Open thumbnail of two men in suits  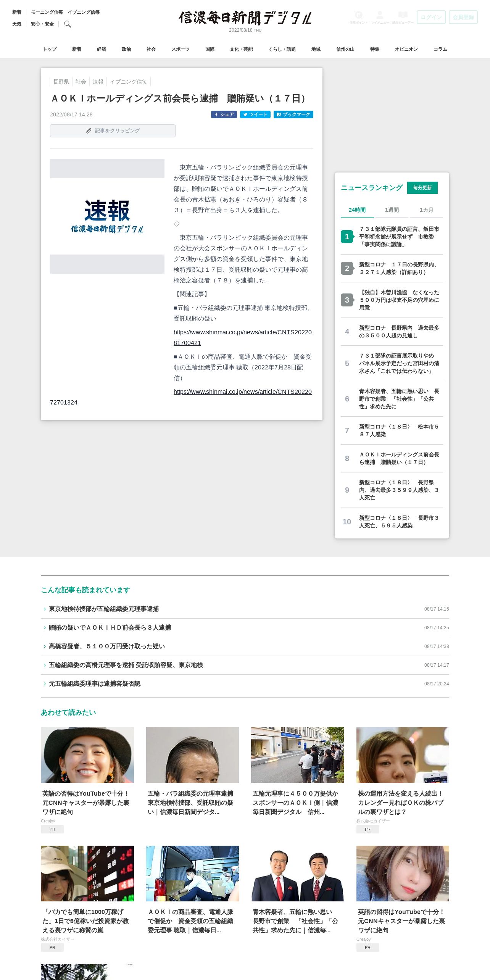pos(298,874)
